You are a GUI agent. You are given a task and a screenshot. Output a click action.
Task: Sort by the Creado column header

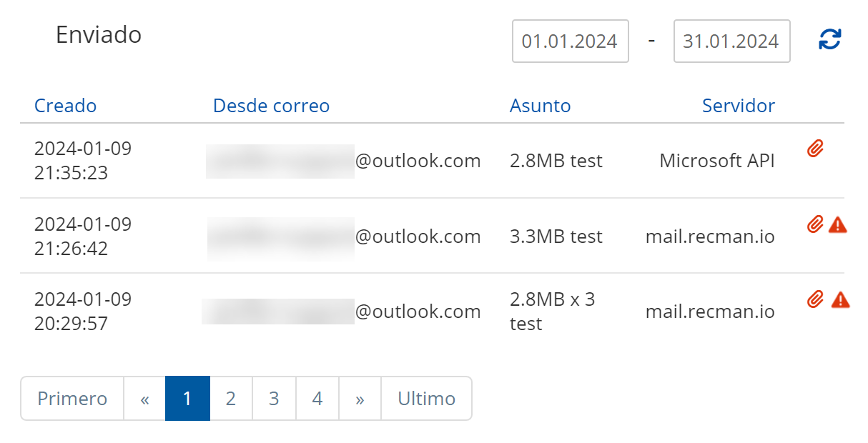click(x=65, y=106)
